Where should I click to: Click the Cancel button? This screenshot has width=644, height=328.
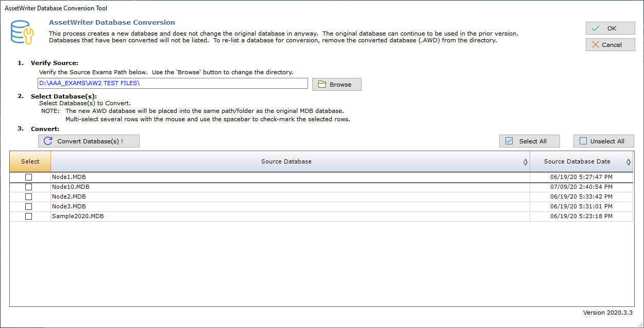click(x=610, y=44)
